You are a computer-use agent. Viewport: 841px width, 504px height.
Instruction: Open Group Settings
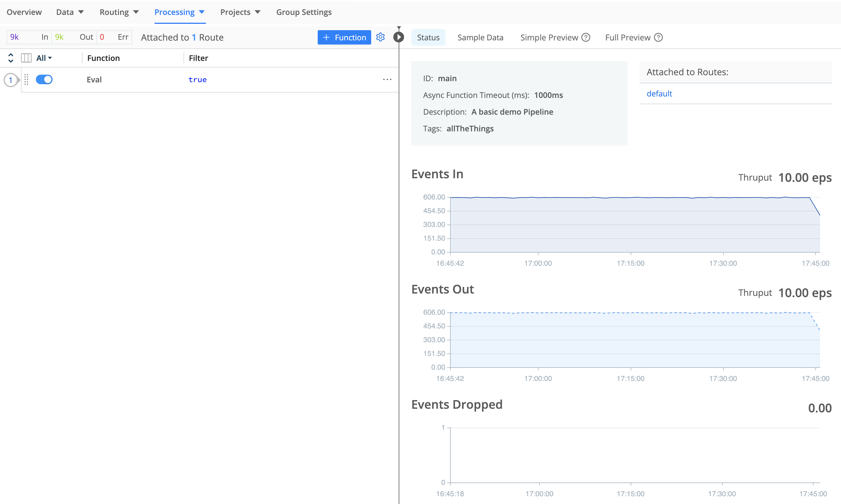(304, 12)
